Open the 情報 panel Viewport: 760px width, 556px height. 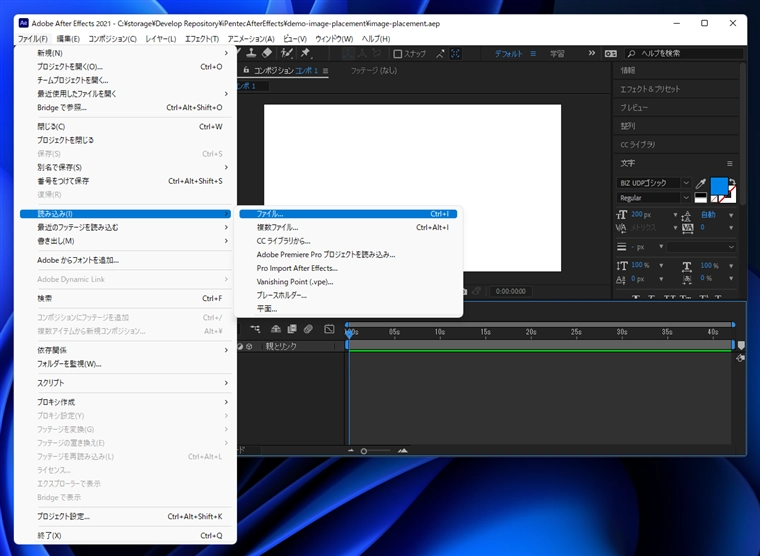tap(628, 71)
